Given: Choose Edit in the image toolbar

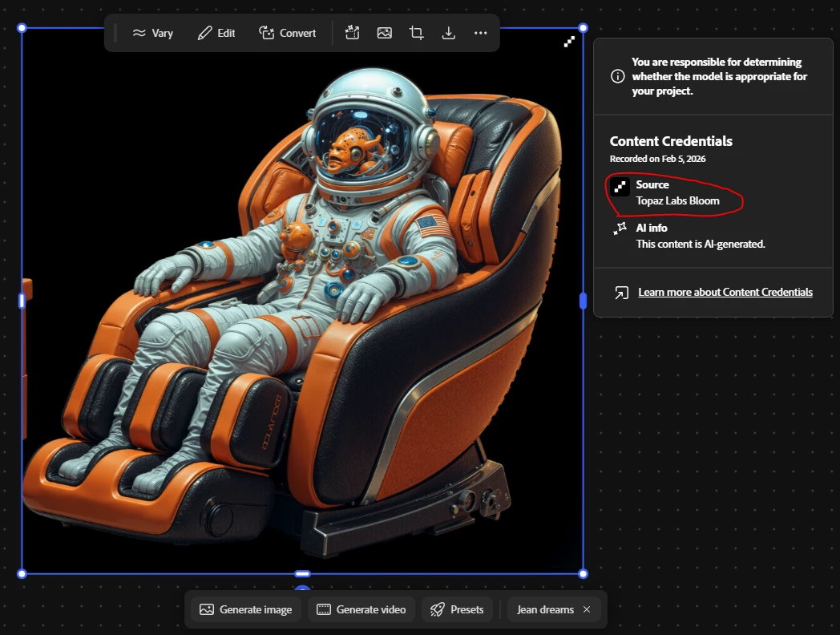Looking at the screenshot, I should click(x=216, y=33).
